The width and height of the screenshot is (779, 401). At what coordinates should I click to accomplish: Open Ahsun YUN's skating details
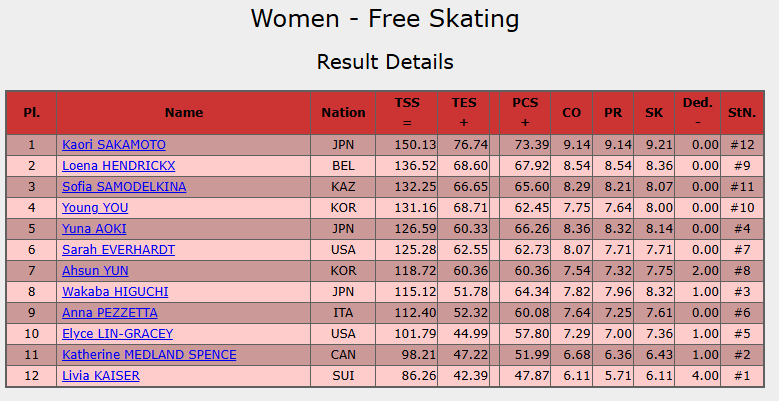point(95,271)
